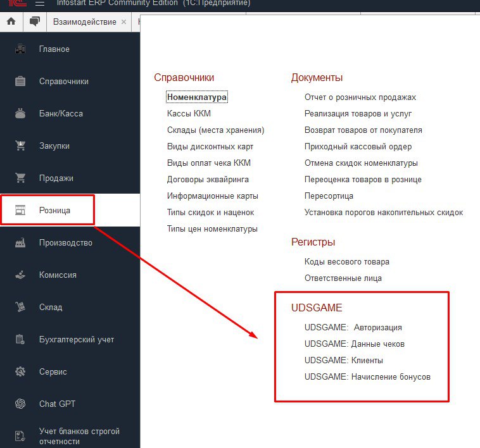Click the 1C logo icon
This screenshot has width=480, height=448.
[x=17, y=3]
